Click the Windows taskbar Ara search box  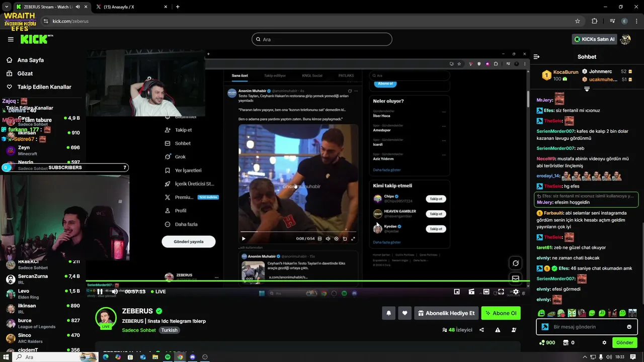coord(55,357)
